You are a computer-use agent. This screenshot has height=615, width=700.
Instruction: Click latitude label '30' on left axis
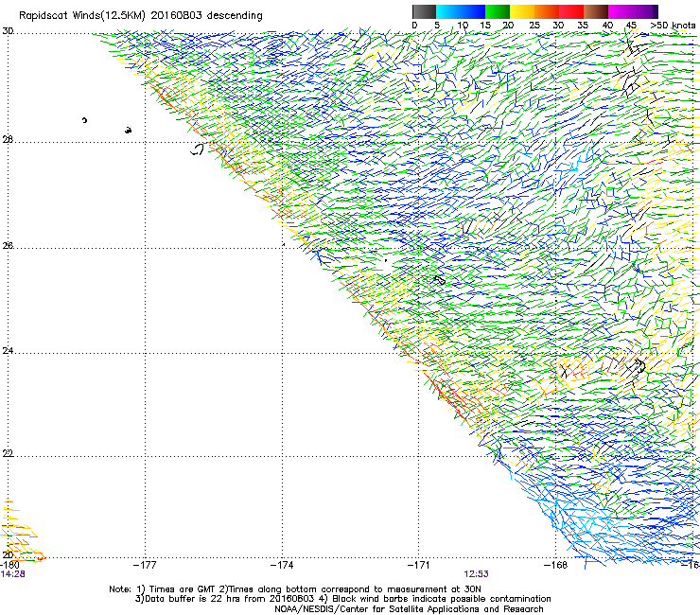tap(8, 31)
